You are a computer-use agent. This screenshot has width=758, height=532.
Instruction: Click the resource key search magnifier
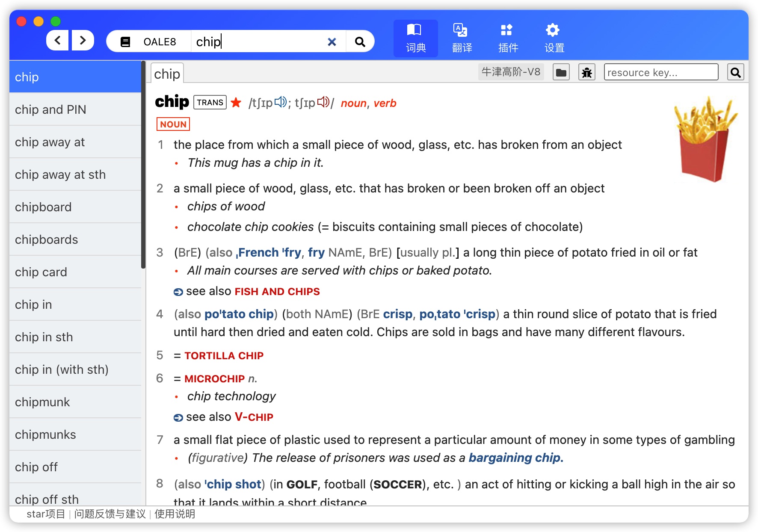(x=736, y=72)
